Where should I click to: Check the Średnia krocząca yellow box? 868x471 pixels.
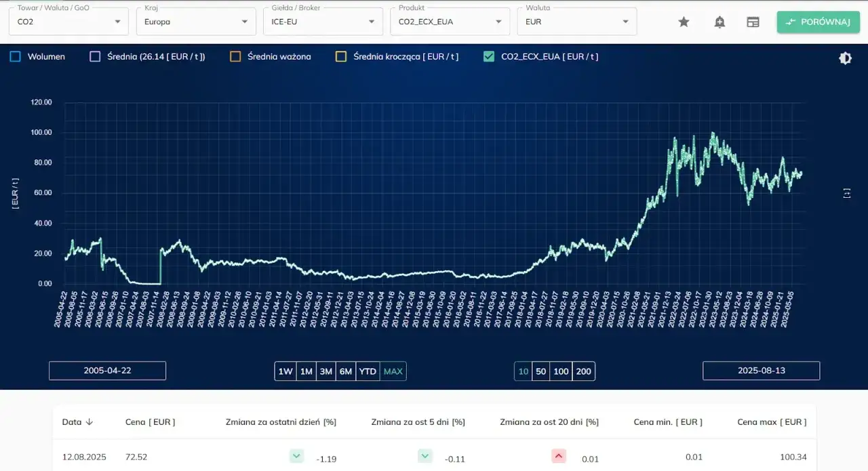click(x=341, y=57)
